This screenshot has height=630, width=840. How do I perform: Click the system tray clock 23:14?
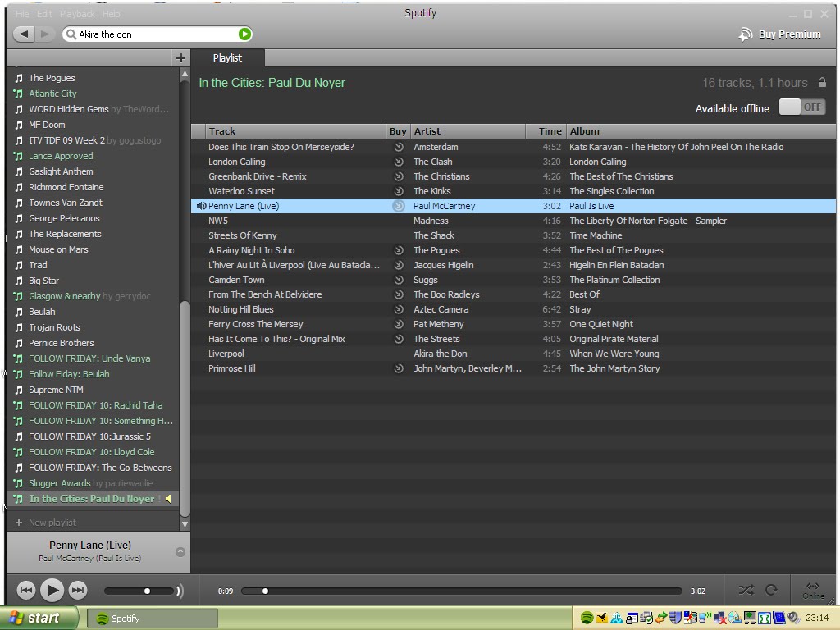(x=817, y=619)
